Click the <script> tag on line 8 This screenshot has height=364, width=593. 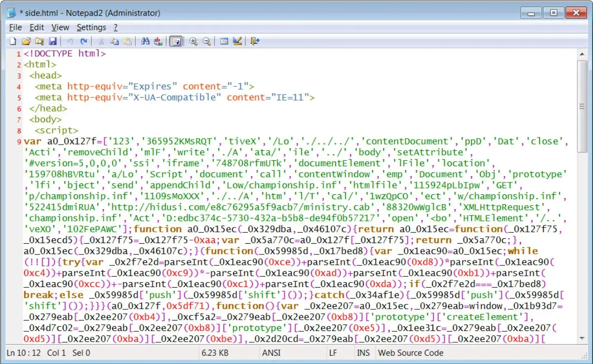[x=56, y=131]
